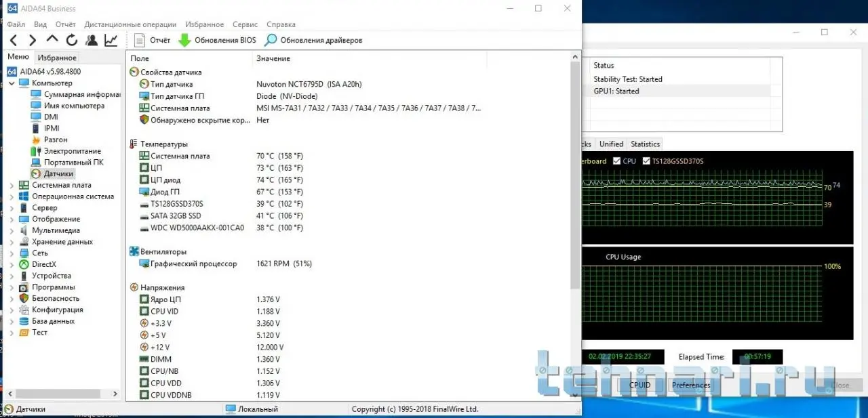Open Обновления драйверов driver updates
This screenshot has height=418, width=868.
pyautogui.click(x=313, y=40)
